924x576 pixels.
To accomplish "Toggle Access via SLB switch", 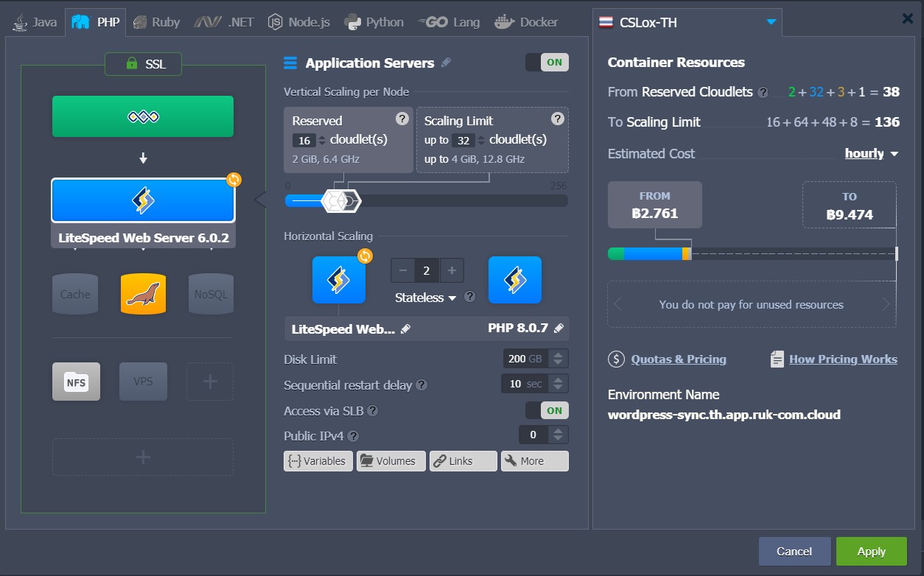I will tap(547, 410).
